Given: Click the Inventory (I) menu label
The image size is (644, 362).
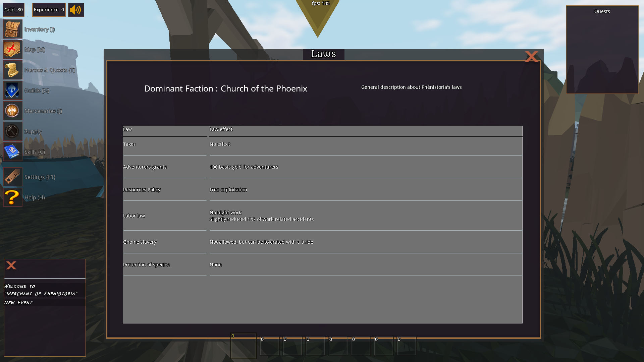Looking at the screenshot, I should [40, 29].
